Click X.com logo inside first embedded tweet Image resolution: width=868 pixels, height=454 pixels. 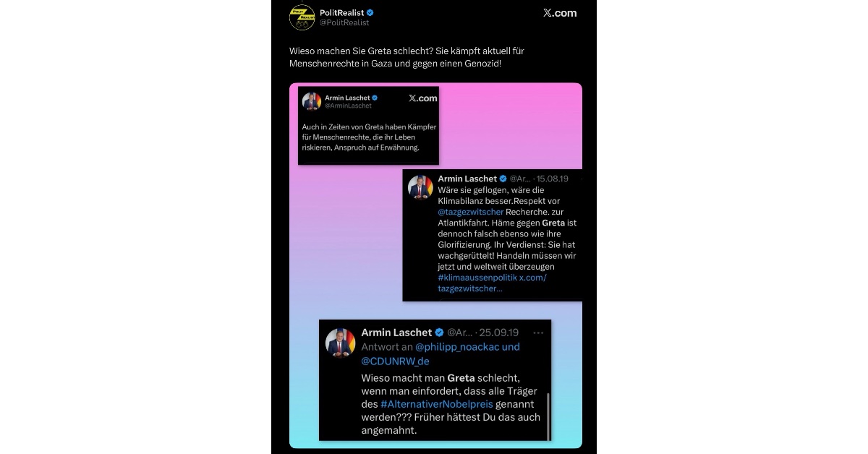(422, 98)
